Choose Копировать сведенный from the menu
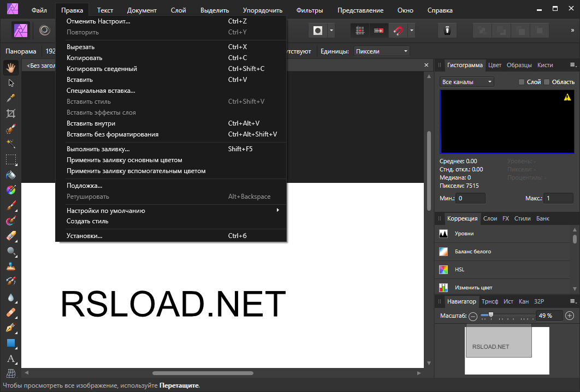This screenshot has height=392, width=580. coord(171,69)
